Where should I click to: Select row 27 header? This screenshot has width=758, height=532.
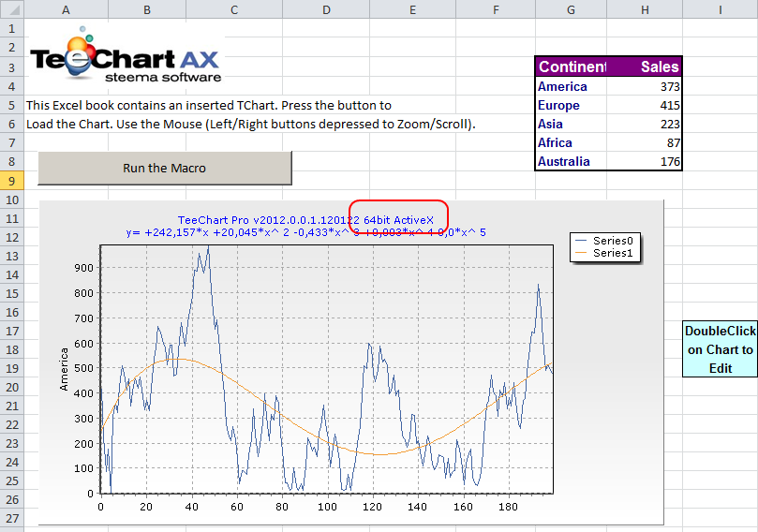click(x=11, y=519)
